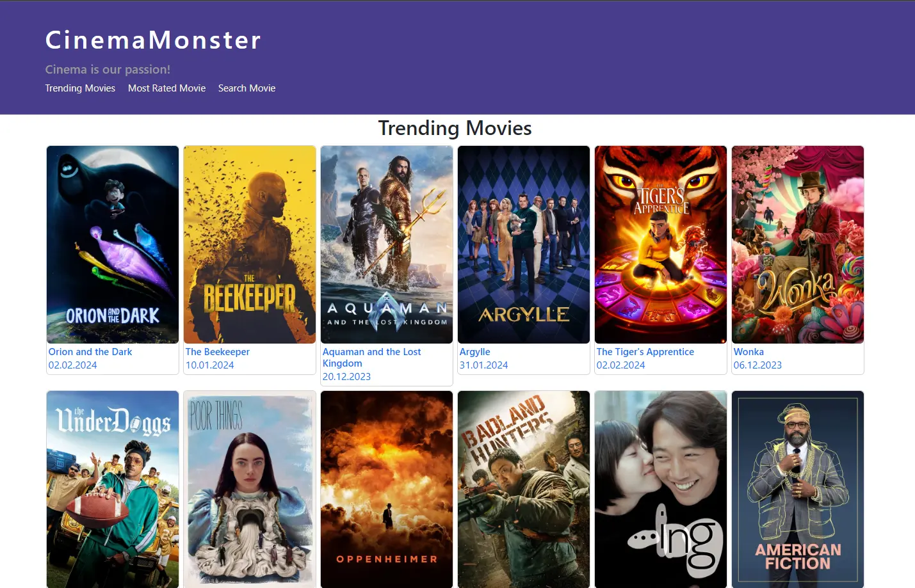Screen dimensions: 915x588
Task: Open The Beekeeper movie link
Action: point(217,351)
